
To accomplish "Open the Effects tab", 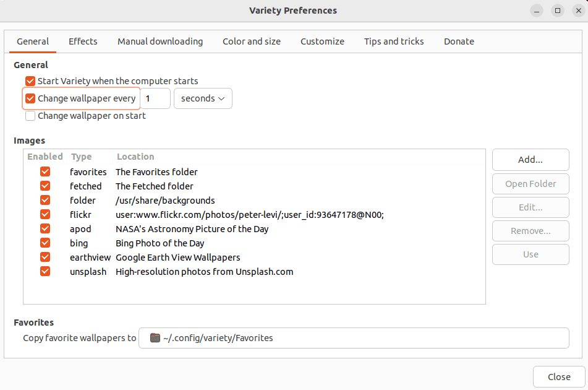I will click(x=83, y=41).
